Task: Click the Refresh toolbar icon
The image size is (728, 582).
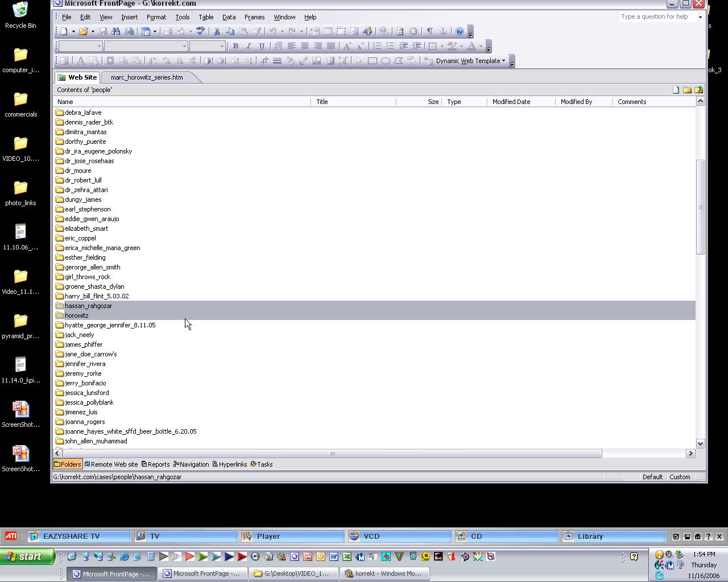Action: point(400,31)
